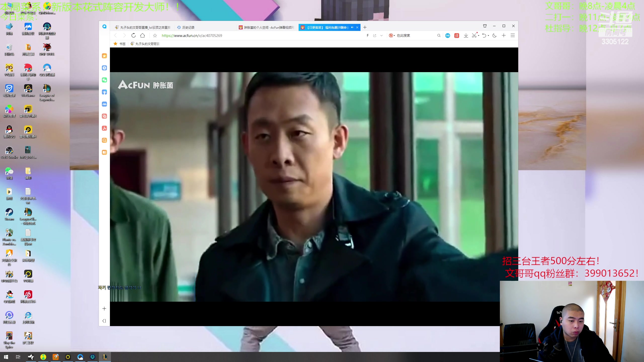The image size is (644, 362).
Task: Click the undo closed tab arrow
Action: click(484, 35)
